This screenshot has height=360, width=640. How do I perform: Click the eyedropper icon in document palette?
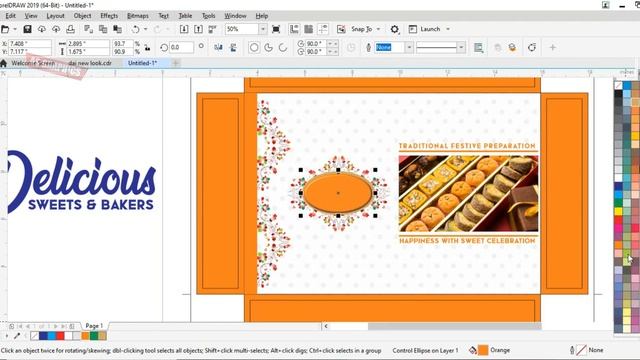pyautogui.click(x=17, y=336)
